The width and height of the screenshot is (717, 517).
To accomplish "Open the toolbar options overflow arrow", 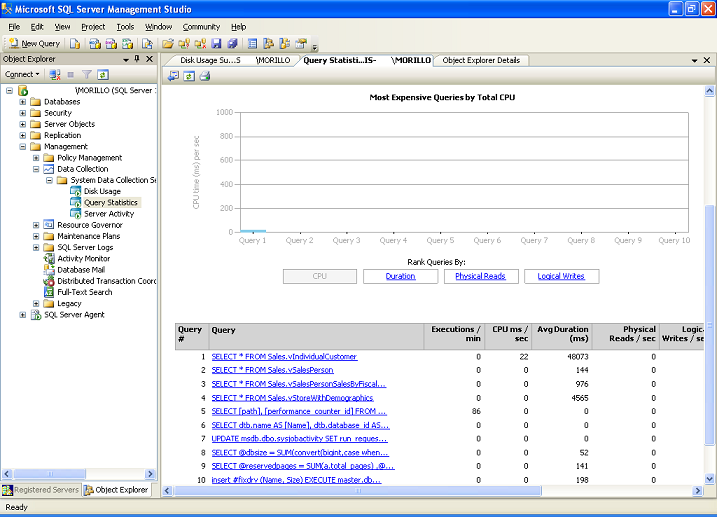I will pyautogui.click(x=315, y=46).
